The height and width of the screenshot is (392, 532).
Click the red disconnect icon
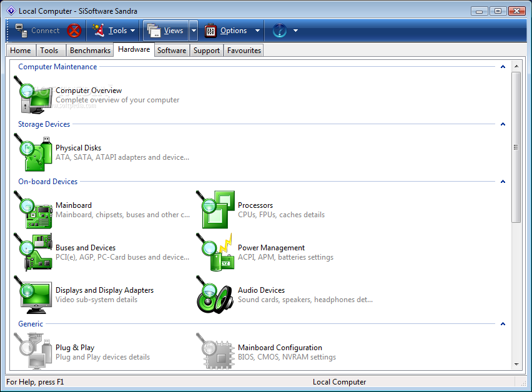[x=74, y=31]
